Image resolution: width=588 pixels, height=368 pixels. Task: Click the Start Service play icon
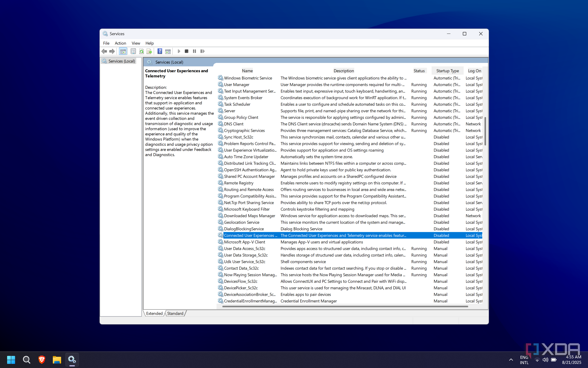coord(179,51)
